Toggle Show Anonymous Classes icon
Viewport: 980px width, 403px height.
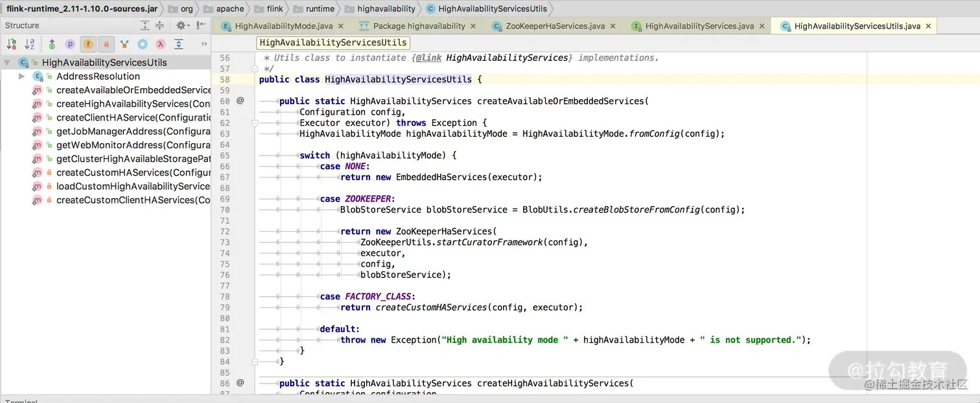tap(143, 44)
